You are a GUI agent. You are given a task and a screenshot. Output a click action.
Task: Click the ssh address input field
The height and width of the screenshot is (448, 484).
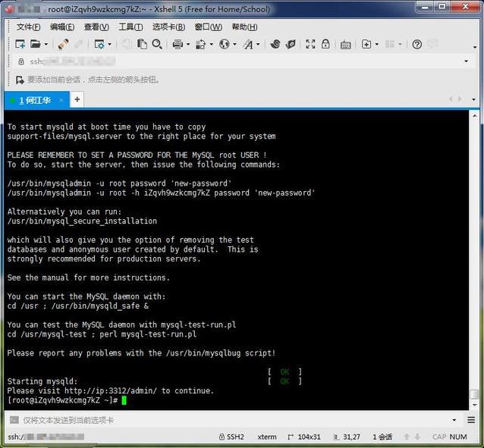(244, 61)
